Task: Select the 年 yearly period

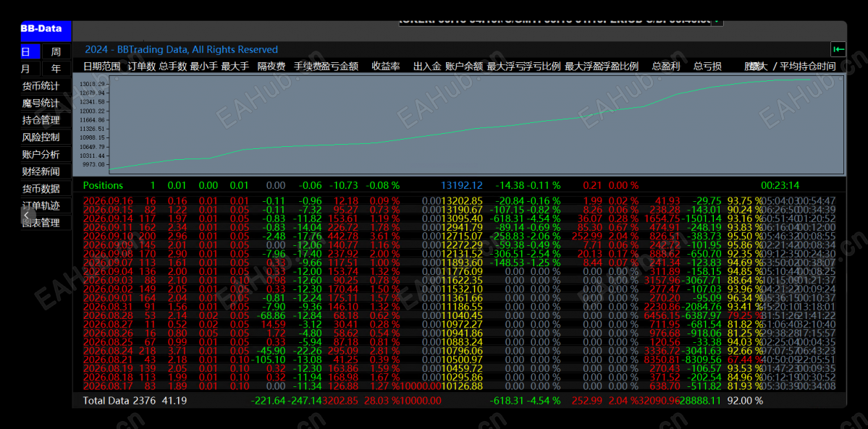Action: pyautogui.click(x=56, y=69)
